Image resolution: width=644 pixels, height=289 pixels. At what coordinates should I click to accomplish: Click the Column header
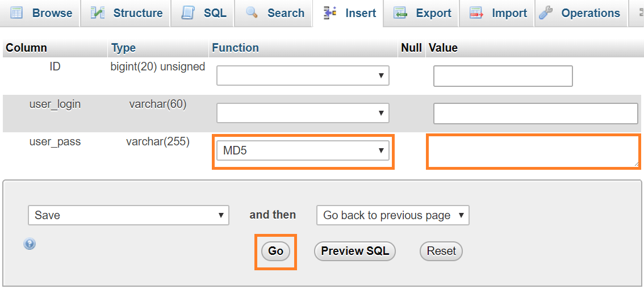pyautogui.click(x=26, y=48)
